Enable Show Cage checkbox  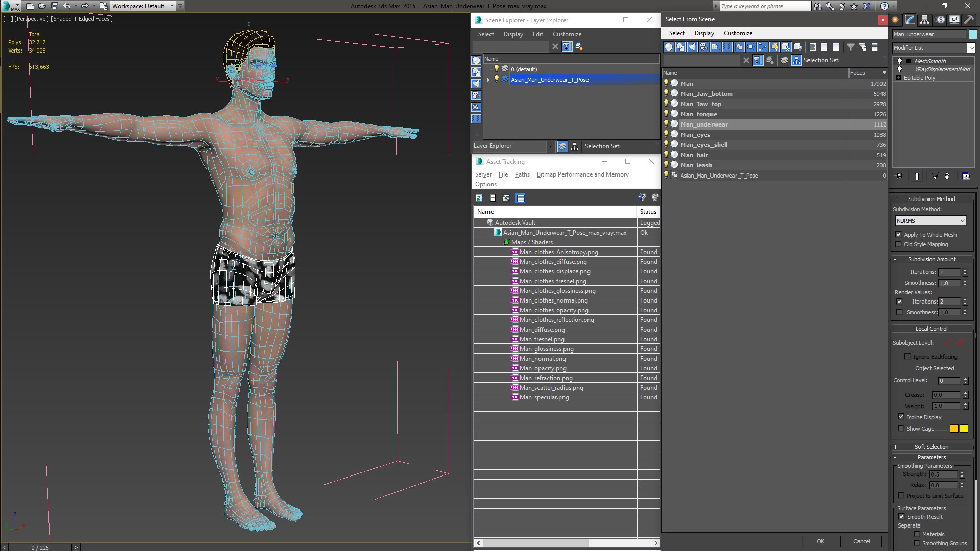[901, 429]
